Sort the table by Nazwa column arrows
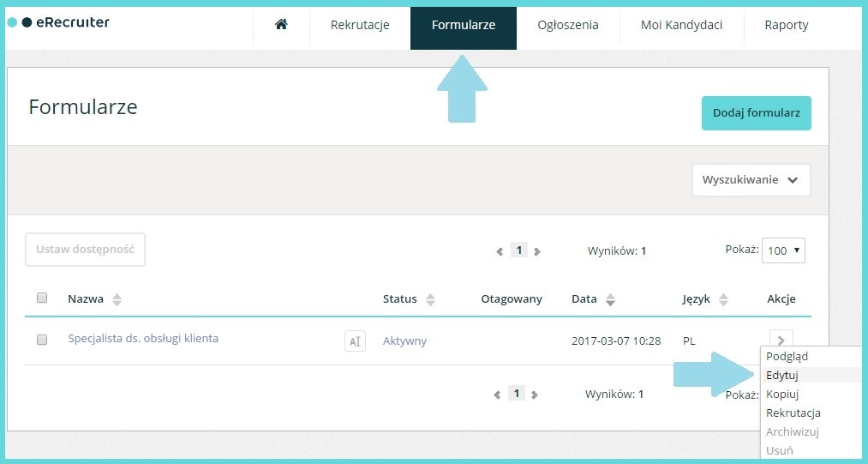868x464 pixels. pos(117,299)
